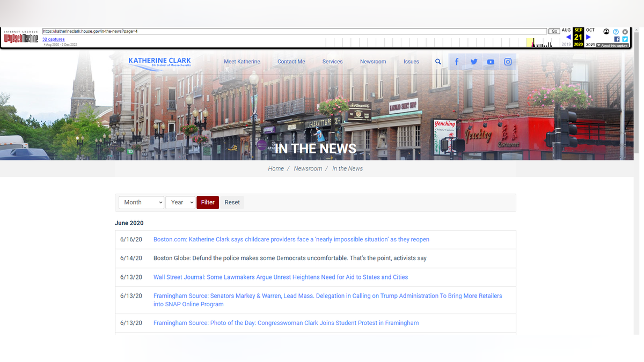Click In the News breadcrumb
644x362 pixels.
pyautogui.click(x=347, y=168)
